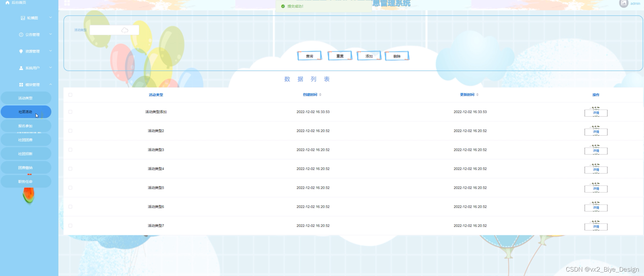Viewport: 644px width, 276px height.
Task: Open the 社团招新 sidebar item
Action: pyautogui.click(x=26, y=153)
